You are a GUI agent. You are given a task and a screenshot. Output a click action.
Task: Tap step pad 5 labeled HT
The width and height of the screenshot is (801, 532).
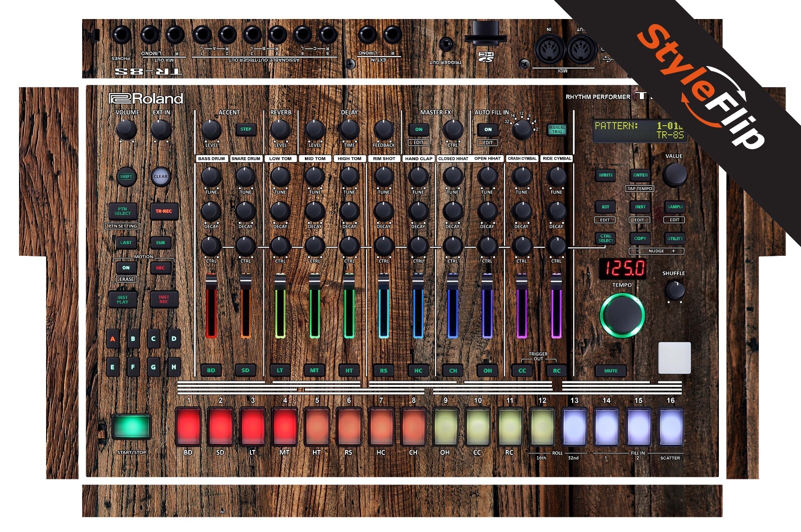317,427
